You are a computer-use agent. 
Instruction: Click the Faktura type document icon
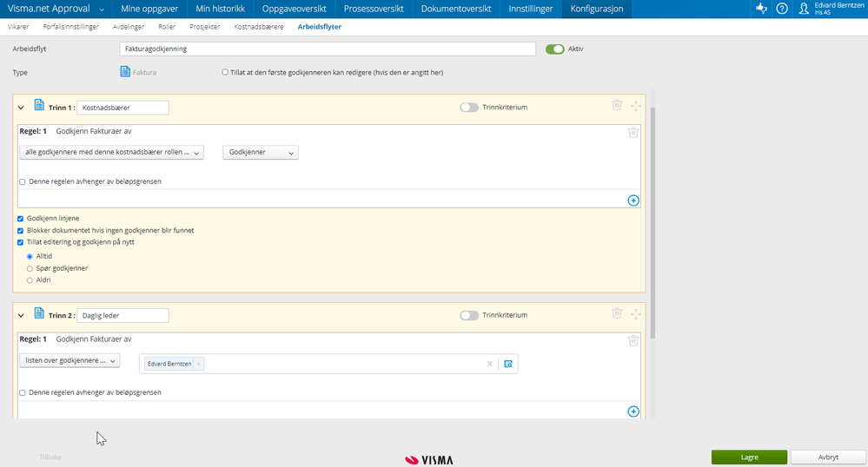click(x=125, y=72)
